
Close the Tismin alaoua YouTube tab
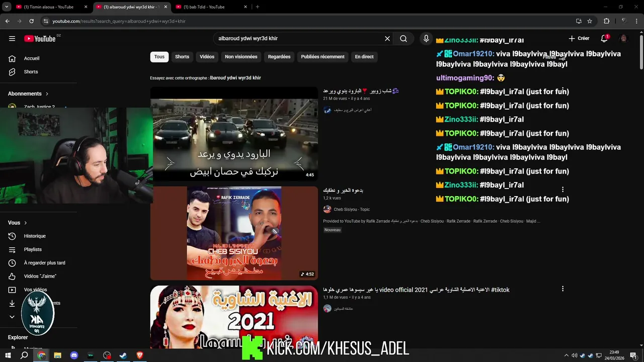tap(86, 7)
